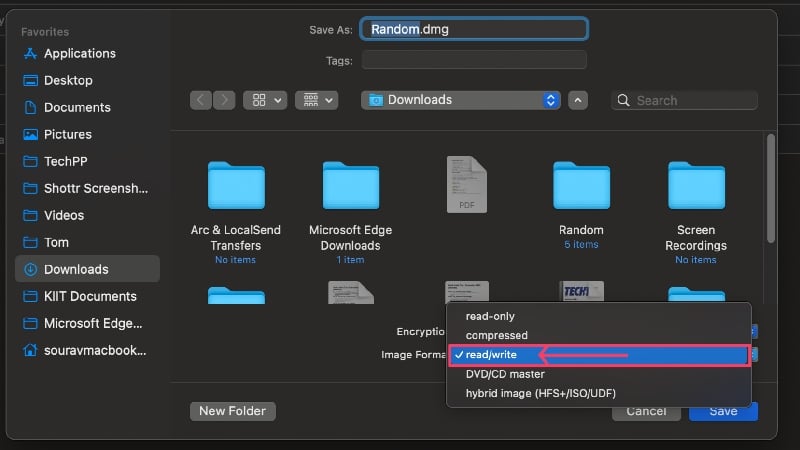This screenshot has width=800, height=450.
Task: Select the souravmacbook home folder
Action: (x=87, y=350)
